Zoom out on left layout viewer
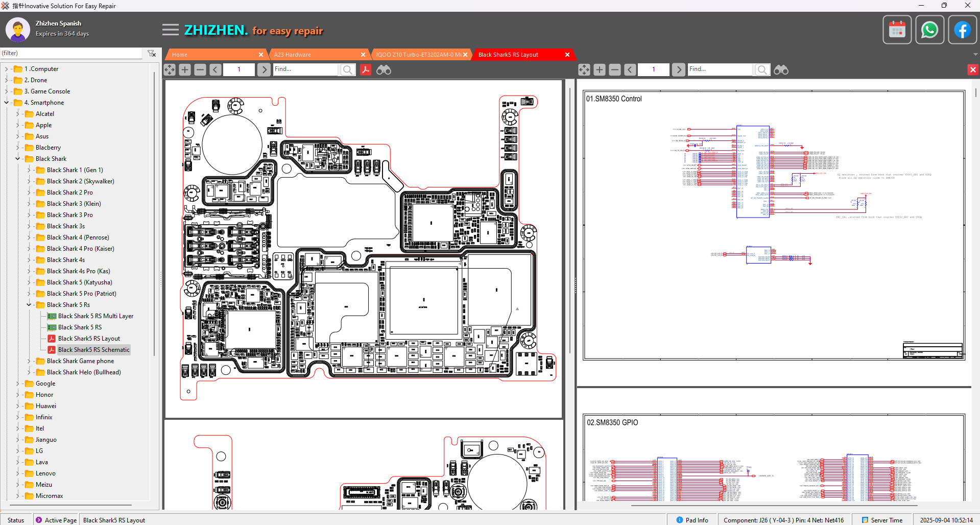 click(200, 69)
